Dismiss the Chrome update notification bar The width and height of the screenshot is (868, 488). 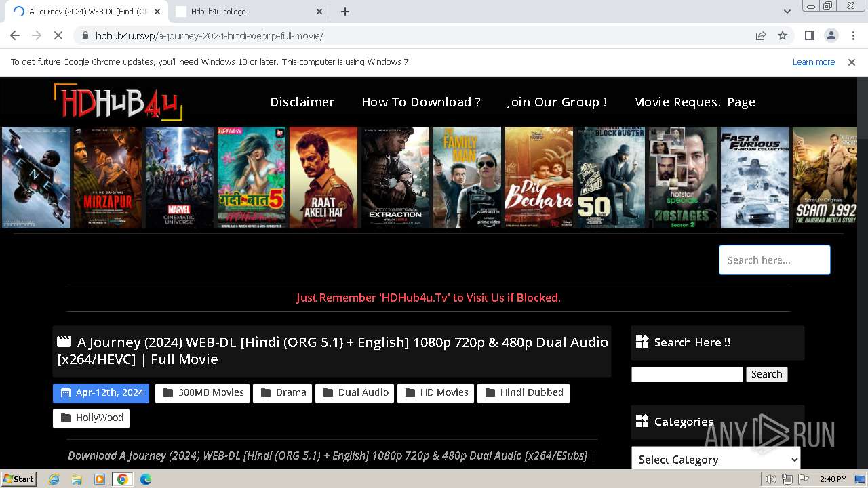[852, 62]
